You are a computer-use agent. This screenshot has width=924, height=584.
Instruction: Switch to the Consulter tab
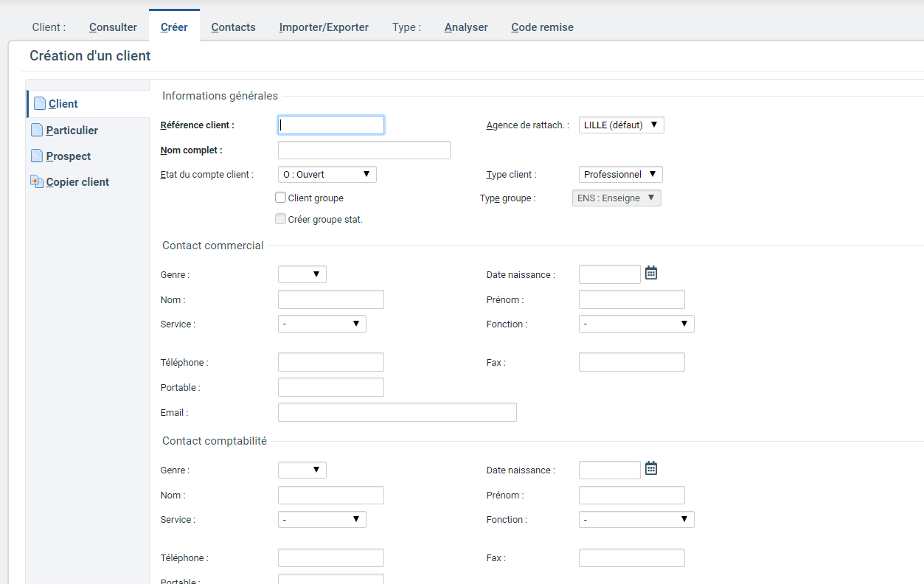click(x=113, y=27)
